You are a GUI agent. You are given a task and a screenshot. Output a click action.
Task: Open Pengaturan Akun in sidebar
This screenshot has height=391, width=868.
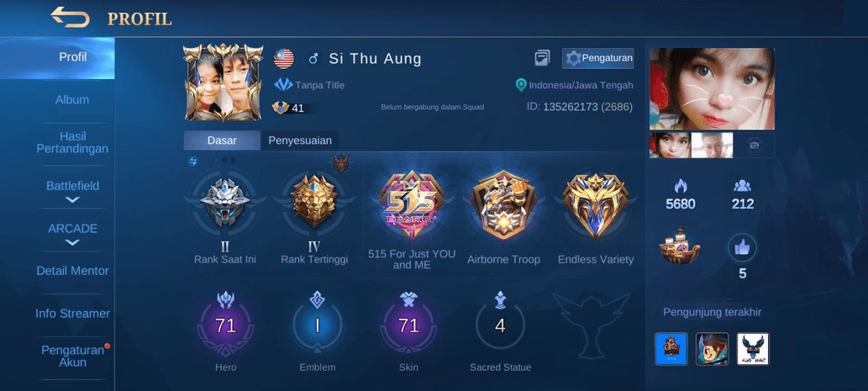click(x=72, y=357)
